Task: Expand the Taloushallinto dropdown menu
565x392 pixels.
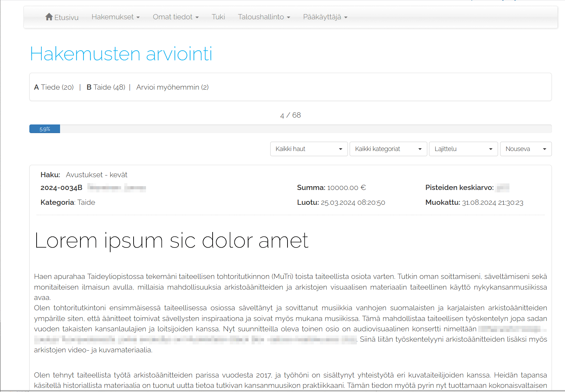Action: click(264, 17)
